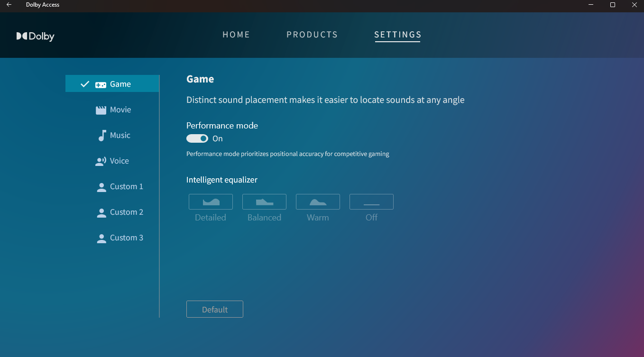Maximize the Dolby Access window
The image size is (644, 357).
tap(612, 5)
